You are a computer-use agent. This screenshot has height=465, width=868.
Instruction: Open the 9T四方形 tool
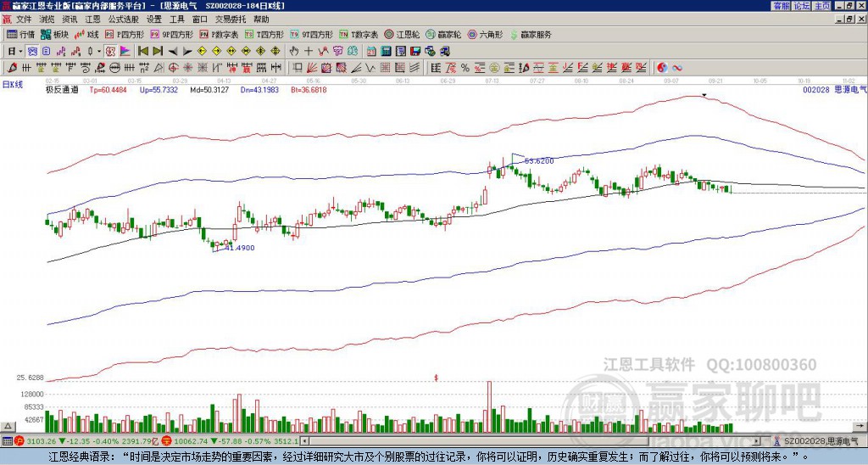312,34
